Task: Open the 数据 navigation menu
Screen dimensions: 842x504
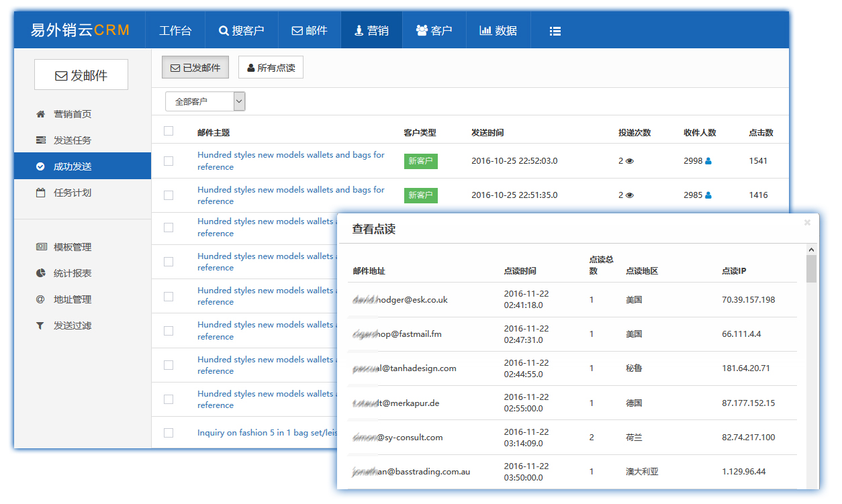Action: tap(498, 31)
